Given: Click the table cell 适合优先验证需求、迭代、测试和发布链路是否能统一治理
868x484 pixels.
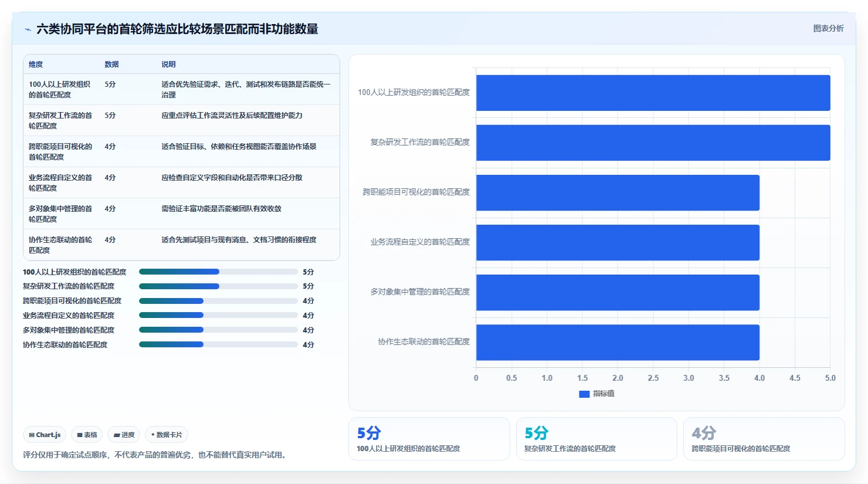Looking at the screenshot, I should [x=246, y=89].
